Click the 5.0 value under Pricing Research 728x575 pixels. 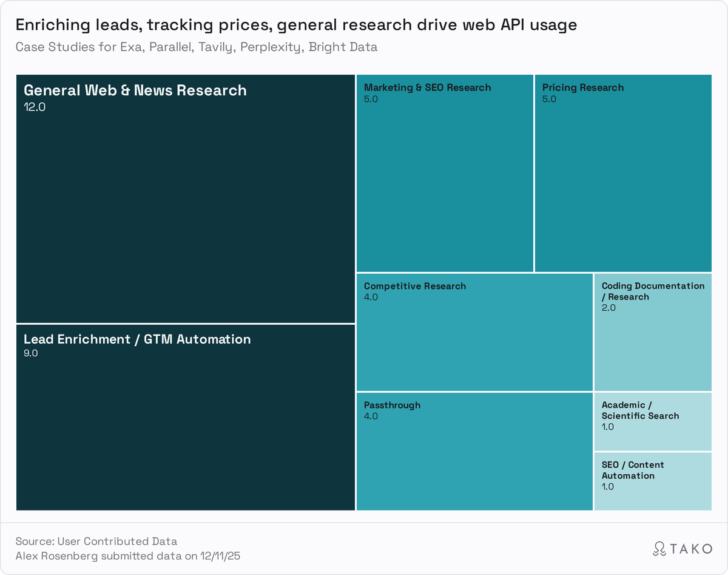(549, 99)
